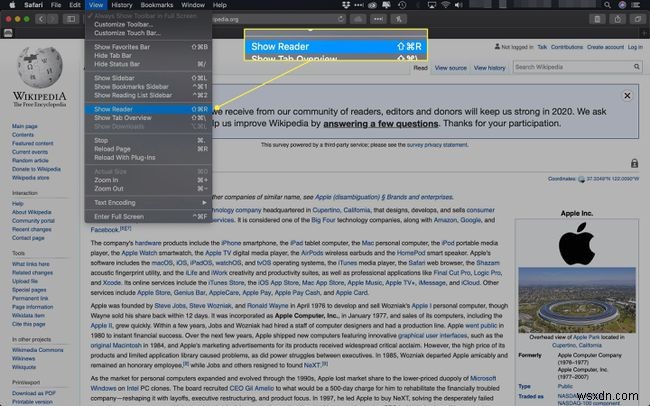Open the Bookmarks menu
650x406 pixels.
(x=157, y=5)
